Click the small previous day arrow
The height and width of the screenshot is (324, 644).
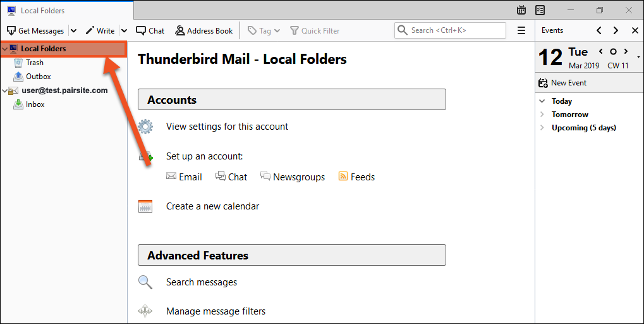(601, 51)
